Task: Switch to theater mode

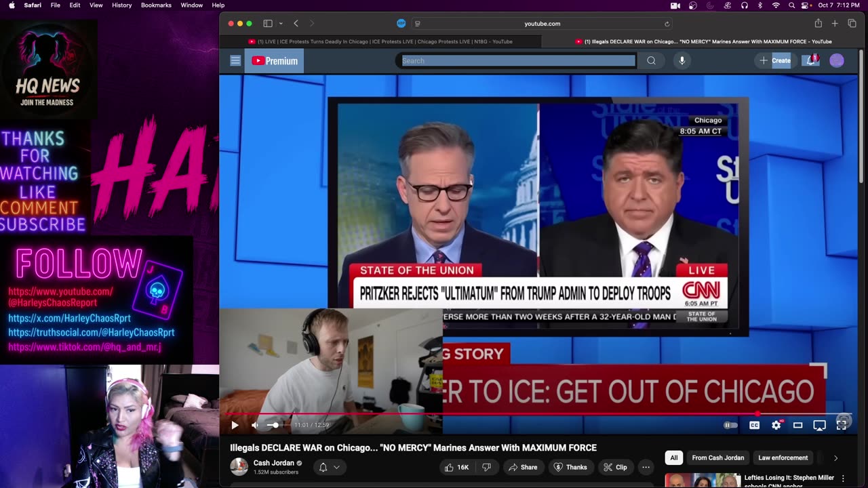Action: [797, 425]
